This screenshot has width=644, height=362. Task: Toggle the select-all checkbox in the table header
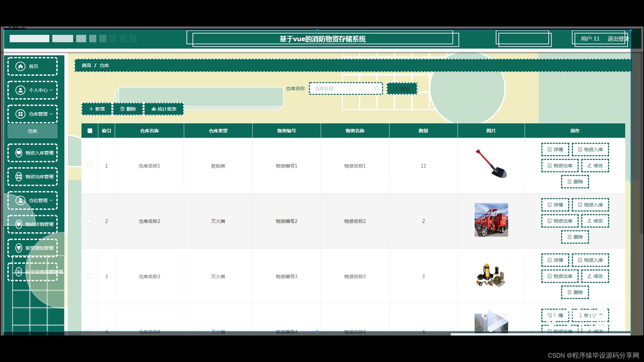pos(90,131)
